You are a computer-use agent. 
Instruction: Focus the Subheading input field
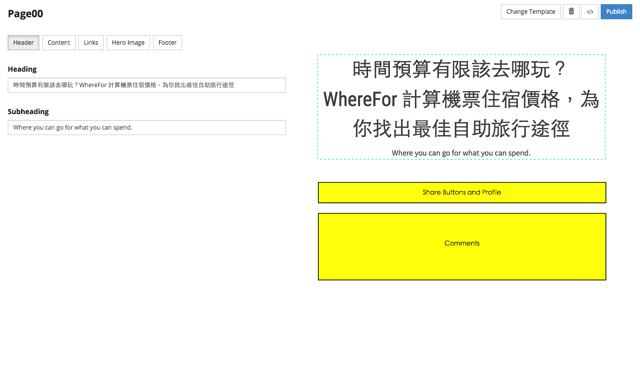pyautogui.click(x=147, y=127)
